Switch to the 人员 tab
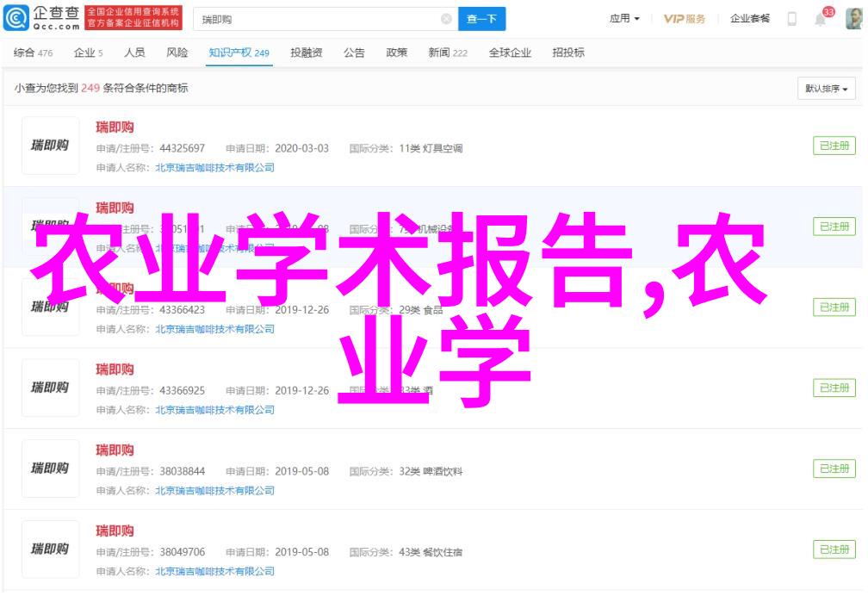The width and height of the screenshot is (868, 596). (134, 53)
